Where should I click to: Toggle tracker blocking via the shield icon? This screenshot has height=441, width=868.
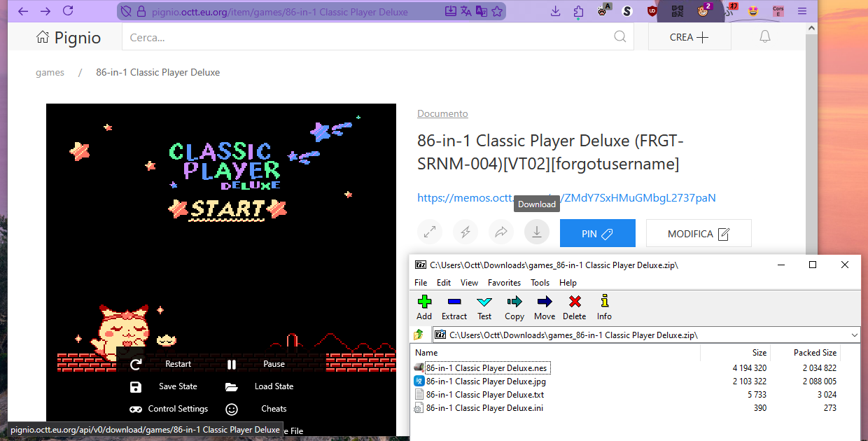pyautogui.click(x=127, y=11)
